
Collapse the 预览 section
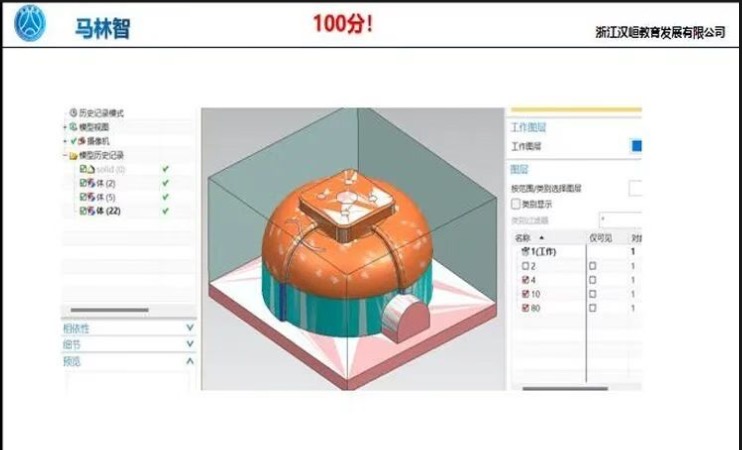point(189,361)
